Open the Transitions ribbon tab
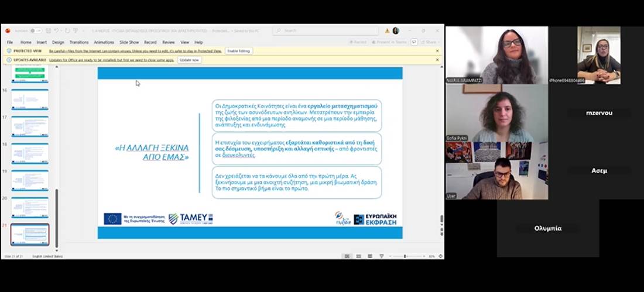Screen dimensions: 644x292 click(x=79, y=42)
